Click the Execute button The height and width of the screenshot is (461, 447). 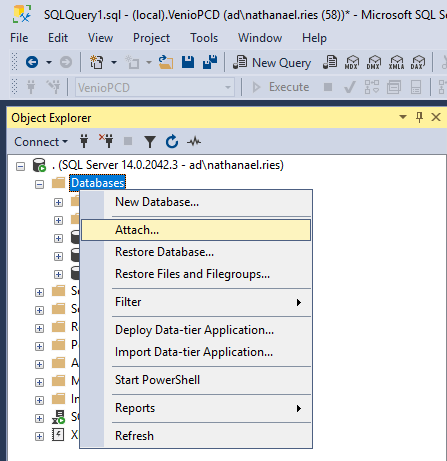[281, 87]
